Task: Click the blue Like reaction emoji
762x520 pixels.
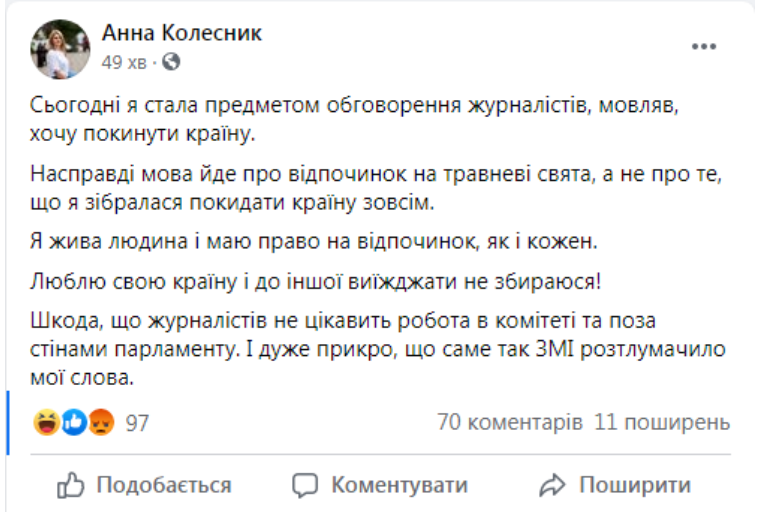Action: coord(73,423)
